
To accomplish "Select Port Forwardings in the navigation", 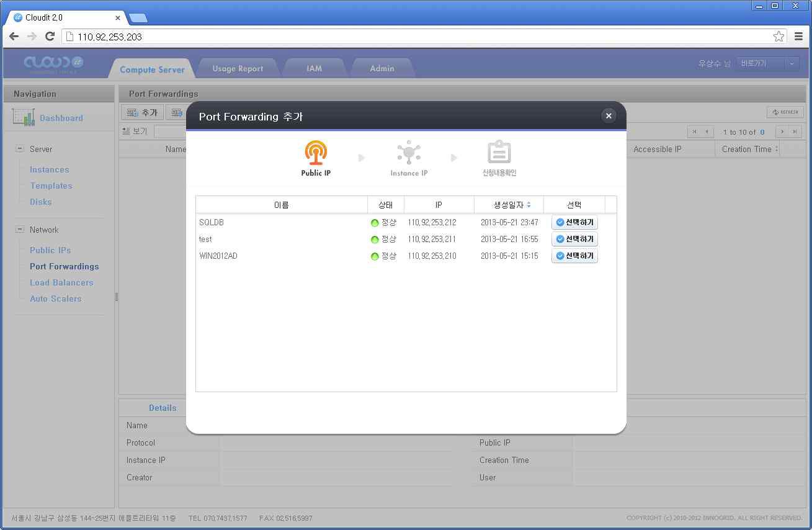I will click(65, 266).
